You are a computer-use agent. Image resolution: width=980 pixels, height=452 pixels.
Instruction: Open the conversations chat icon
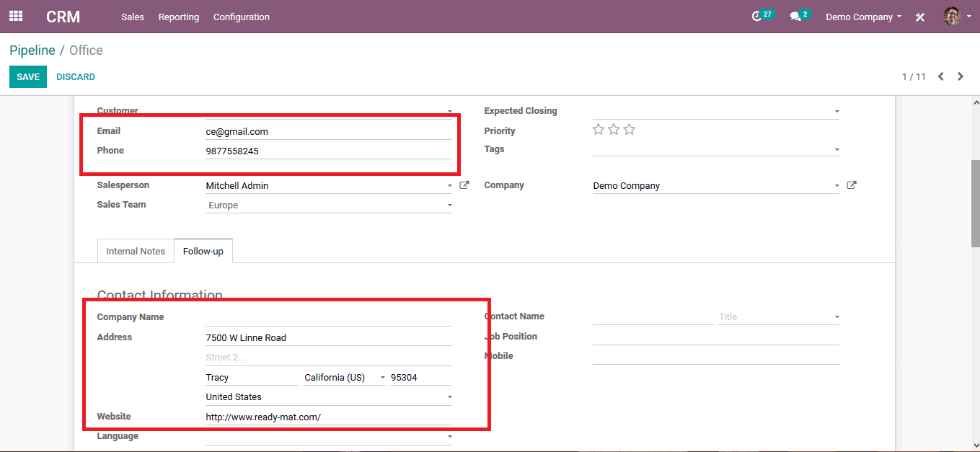pyautogui.click(x=795, y=17)
